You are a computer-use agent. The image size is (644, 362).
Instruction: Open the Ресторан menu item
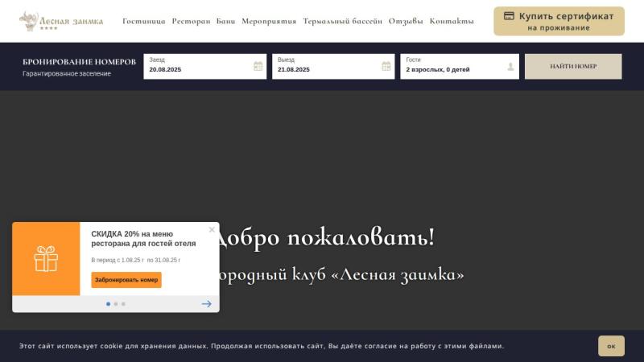pyautogui.click(x=191, y=21)
